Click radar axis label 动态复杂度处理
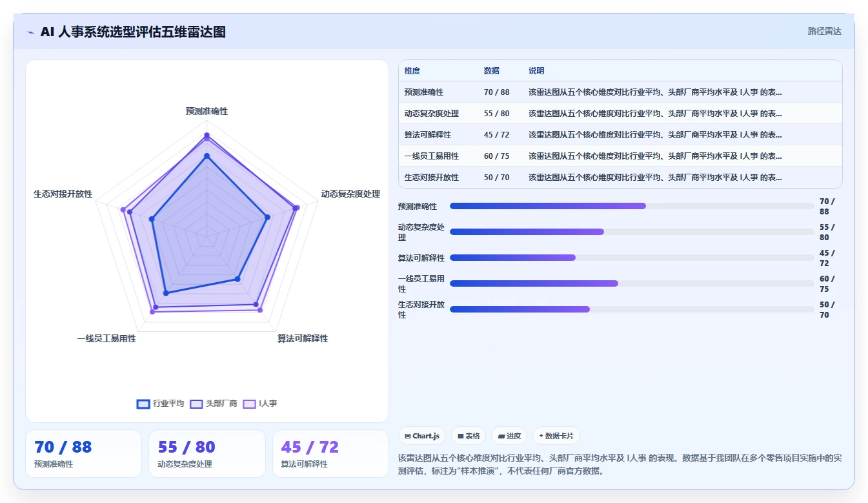The width and height of the screenshot is (868, 503). [x=350, y=194]
